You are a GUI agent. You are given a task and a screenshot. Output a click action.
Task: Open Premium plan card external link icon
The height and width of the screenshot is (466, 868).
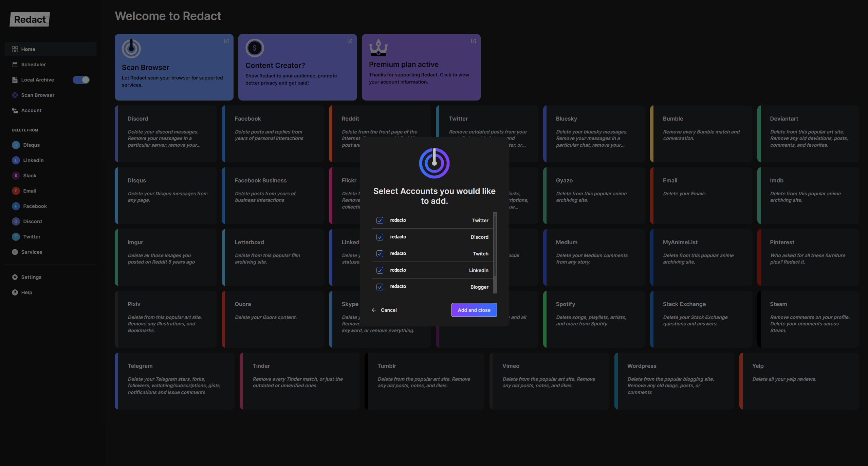click(x=473, y=41)
